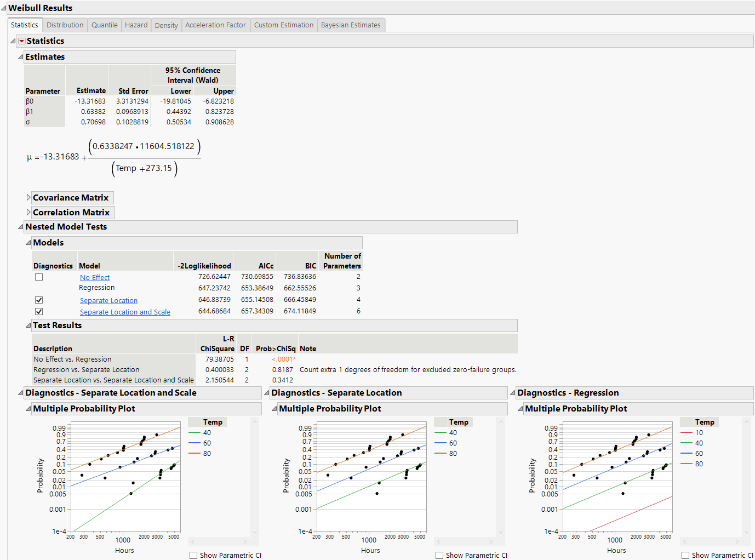Image resolution: width=755 pixels, height=560 pixels.
Task: Open the Bayesian Estimates tab
Action: tap(351, 25)
